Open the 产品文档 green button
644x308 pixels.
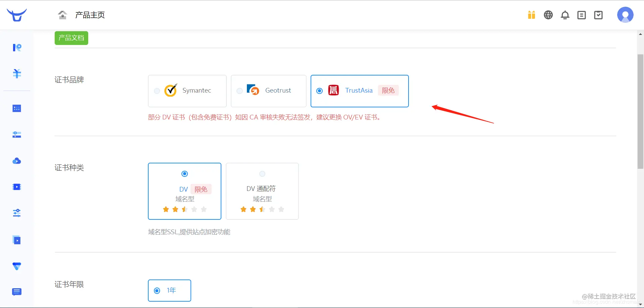click(x=71, y=38)
